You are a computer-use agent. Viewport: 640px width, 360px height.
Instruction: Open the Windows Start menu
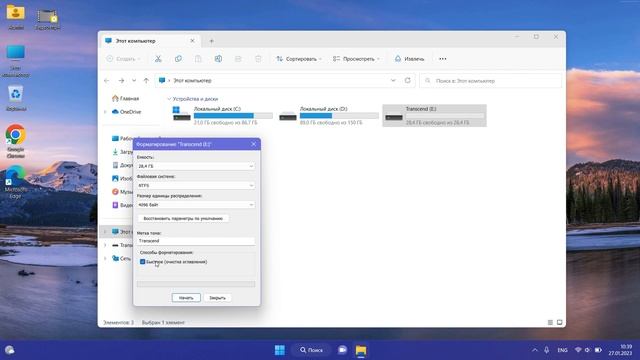point(280,350)
